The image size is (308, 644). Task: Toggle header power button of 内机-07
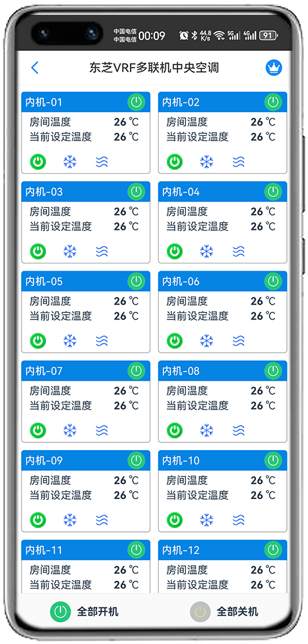click(x=136, y=370)
